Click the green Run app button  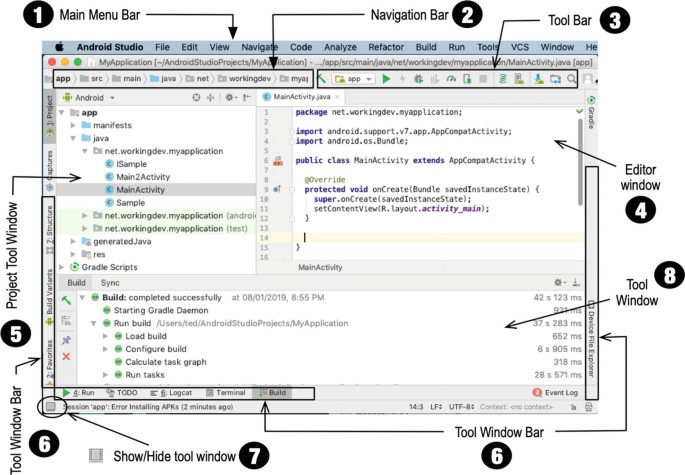[x=386, y=78]
